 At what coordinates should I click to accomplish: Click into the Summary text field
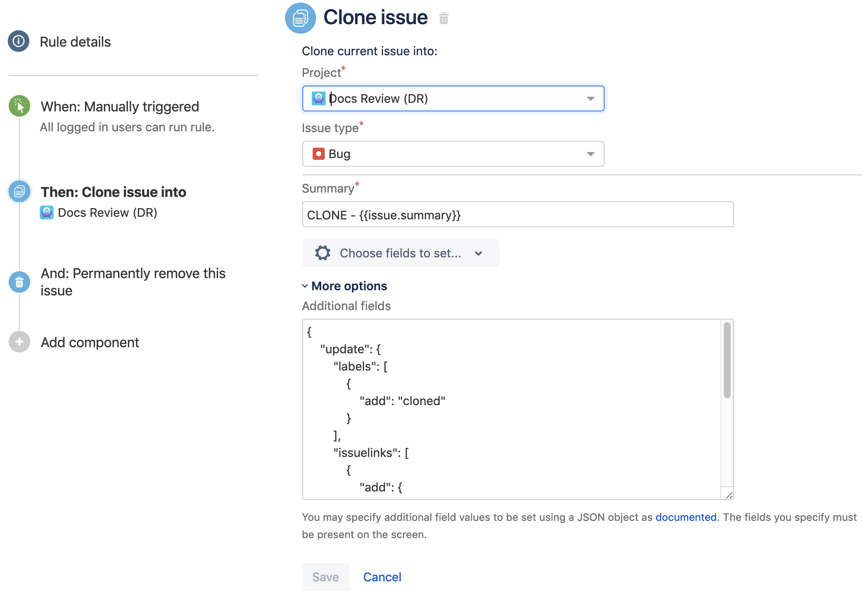point(517,215)
